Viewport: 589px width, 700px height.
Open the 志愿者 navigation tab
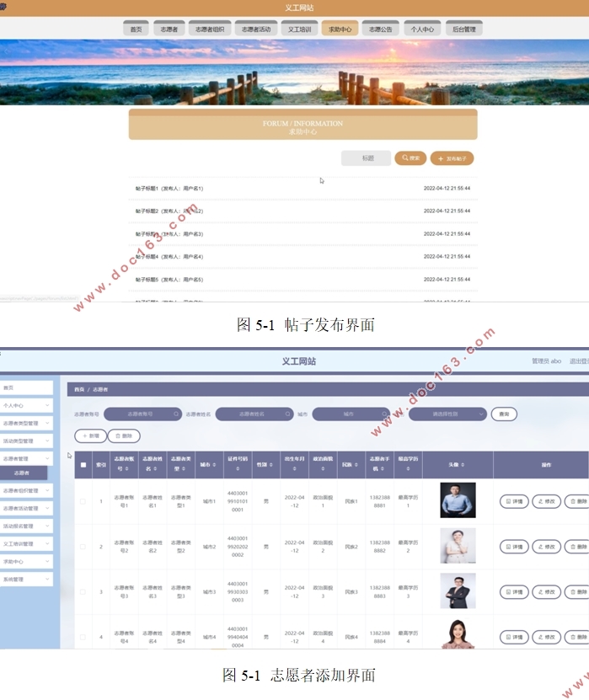coord(169,29)
